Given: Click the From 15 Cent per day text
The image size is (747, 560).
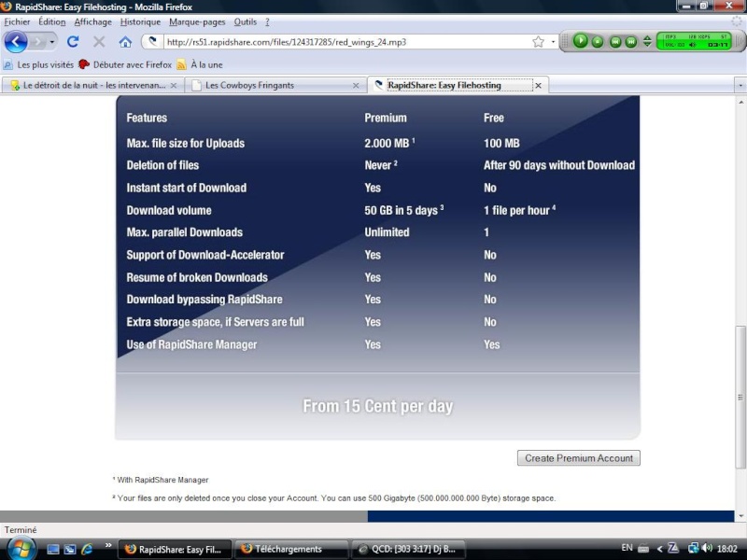Looking at the screenshot, I should [x=378, y=406].
